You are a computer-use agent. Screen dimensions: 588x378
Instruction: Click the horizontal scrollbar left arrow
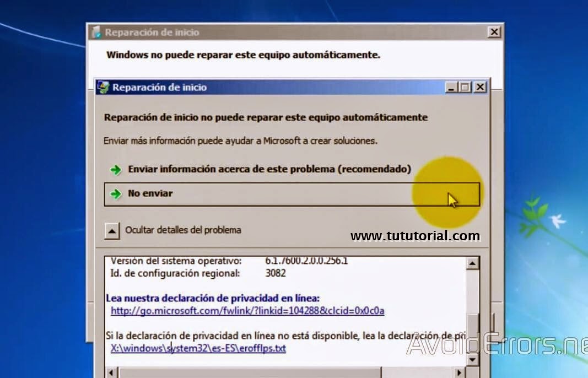pos(111,372)
